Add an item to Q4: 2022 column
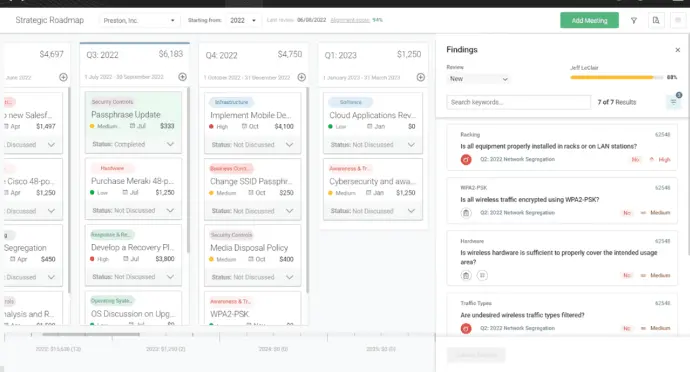Viewport: 690px width, 372px height. 301,77
